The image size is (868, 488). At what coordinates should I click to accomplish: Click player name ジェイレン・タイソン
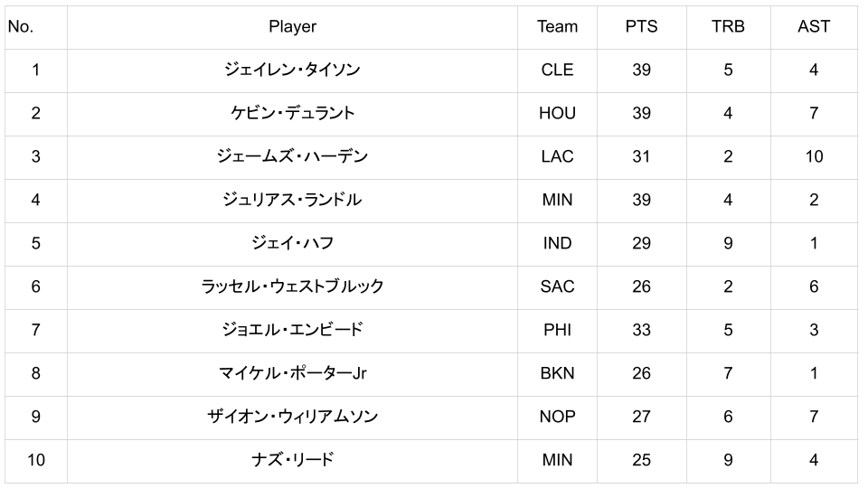click(x=292, y=70)
